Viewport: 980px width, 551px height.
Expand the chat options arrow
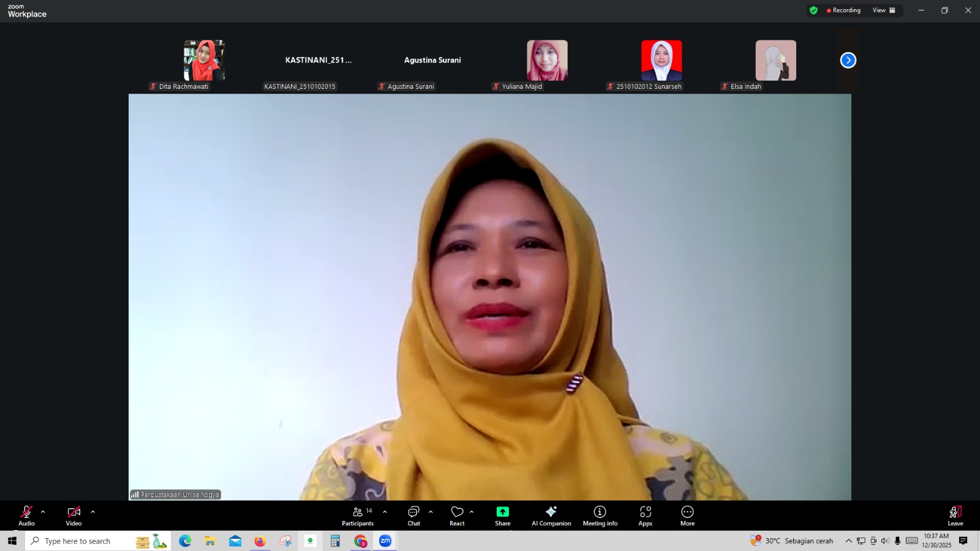tap(431, 512)
